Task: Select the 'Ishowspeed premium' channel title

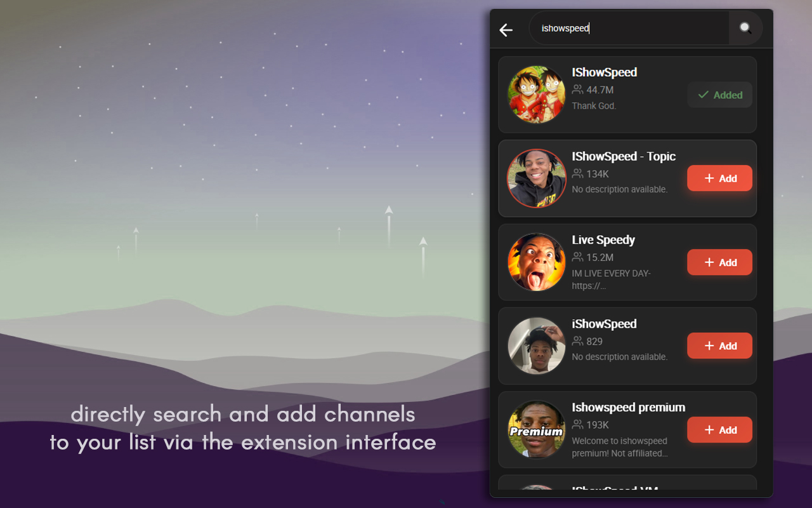Action: 629,408
